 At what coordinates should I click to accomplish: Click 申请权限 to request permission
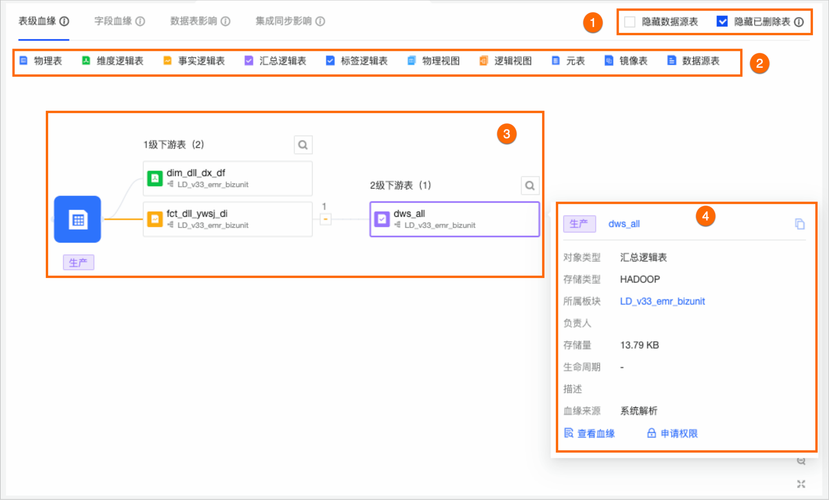click(x=672, y=434)
